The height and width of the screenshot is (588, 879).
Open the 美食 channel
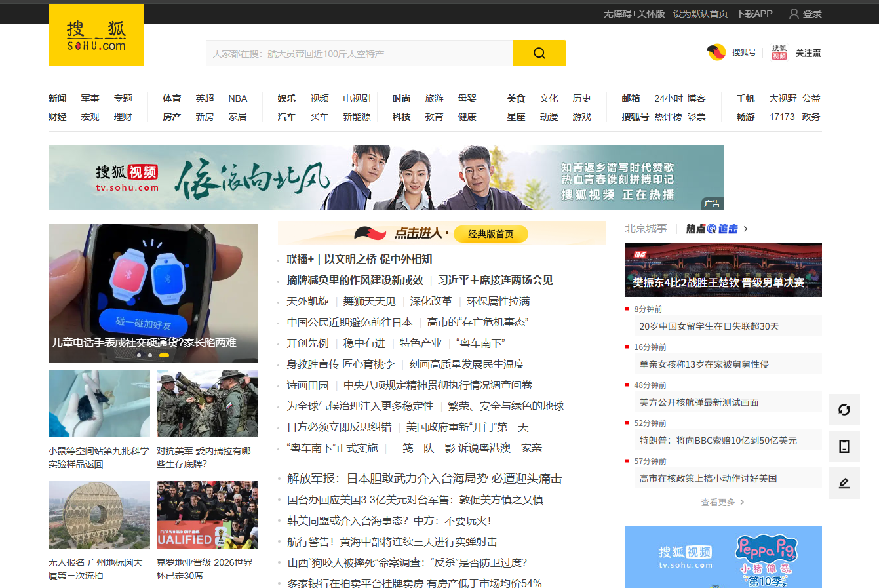tap(516, 98)
